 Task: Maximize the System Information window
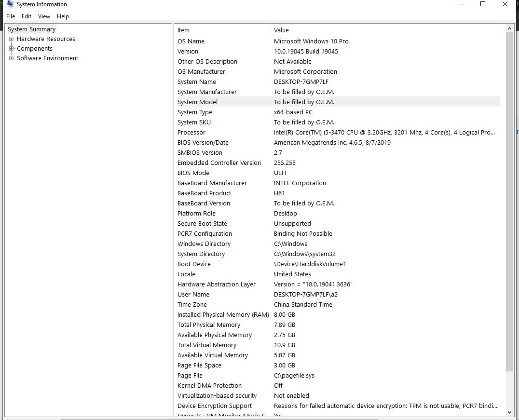coord(483,4)
